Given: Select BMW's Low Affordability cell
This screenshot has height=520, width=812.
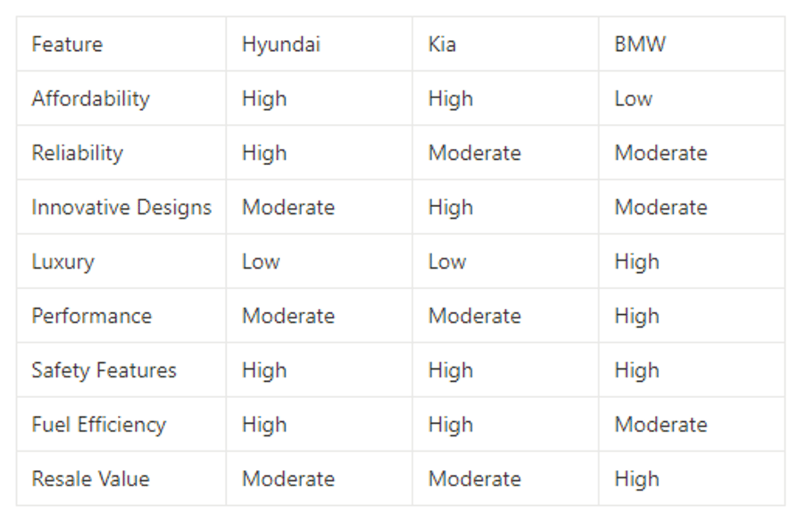Looking at the screenshot, I should [x=692, y=98].
